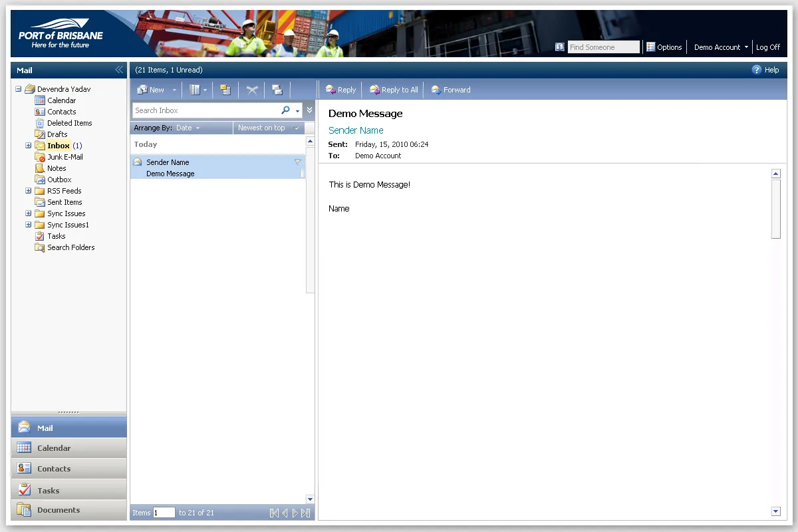Viewport: 798px width, 532px height.
Task: Click the move to folder toolbar icon
Action: (x=225, y=90)
